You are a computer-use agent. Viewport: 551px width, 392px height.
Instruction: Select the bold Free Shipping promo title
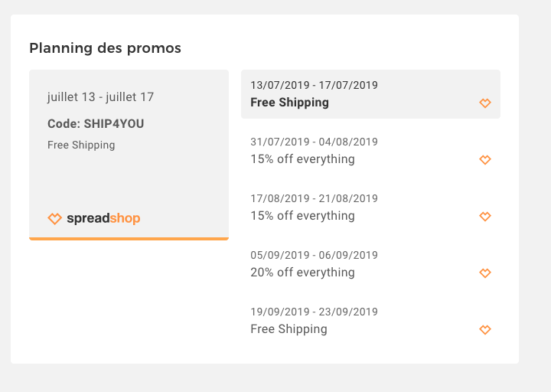289,103
